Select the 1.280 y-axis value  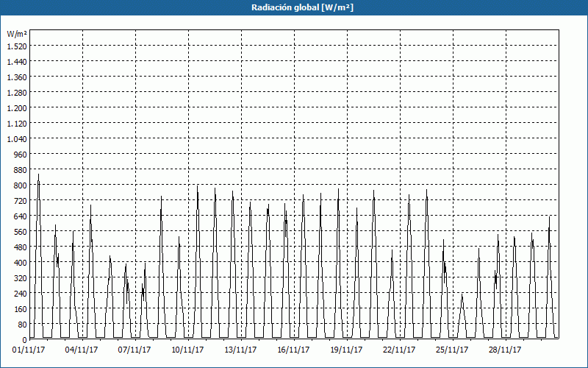tap(17, 93)
